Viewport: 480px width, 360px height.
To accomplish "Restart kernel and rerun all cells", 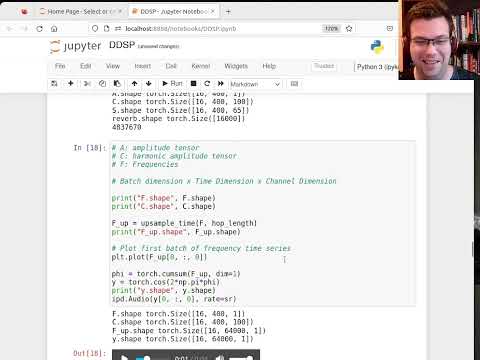I will click(221, 83).
